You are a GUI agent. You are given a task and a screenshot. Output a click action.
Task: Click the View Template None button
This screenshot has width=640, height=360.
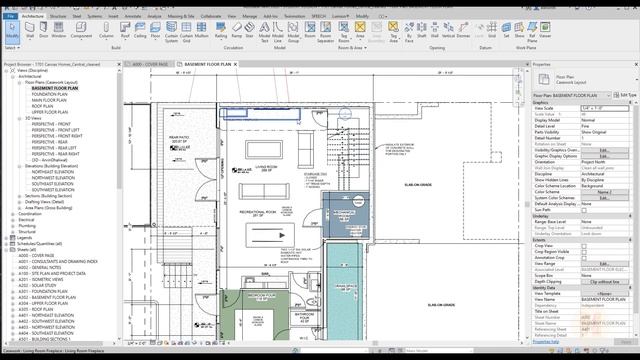pos(604,294)
